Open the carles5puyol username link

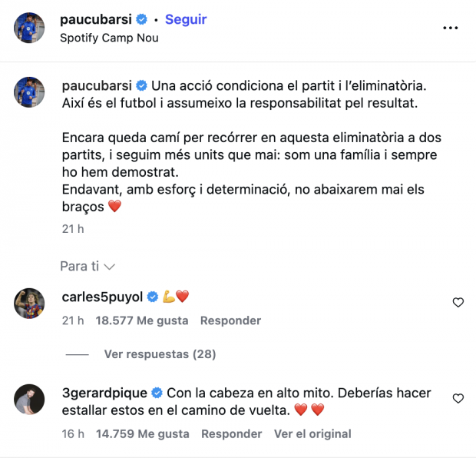(x=102, y=297)
